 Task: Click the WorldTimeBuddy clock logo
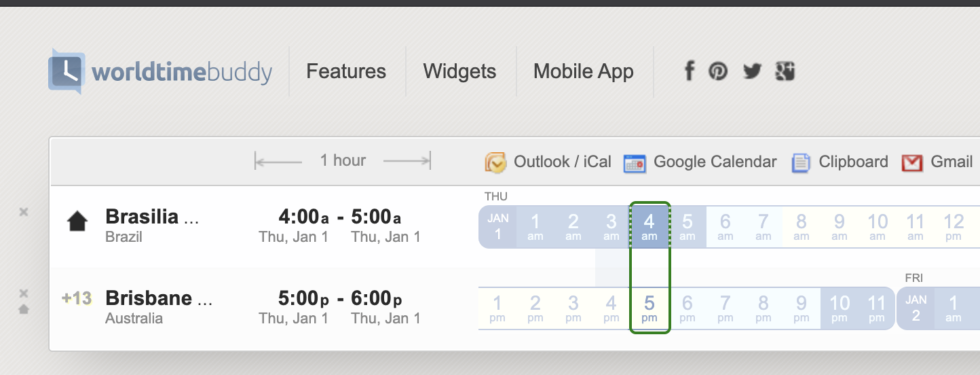pyautogui.click(x=66, y=71)
